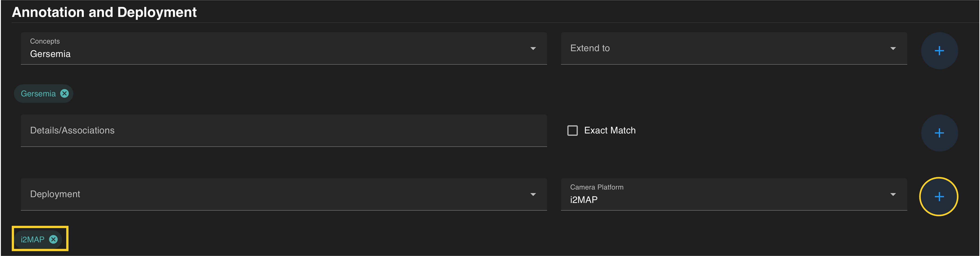Open the Deployment dropdown field
This screenshot has height=256, width=980.
click(x=266, y=194)
